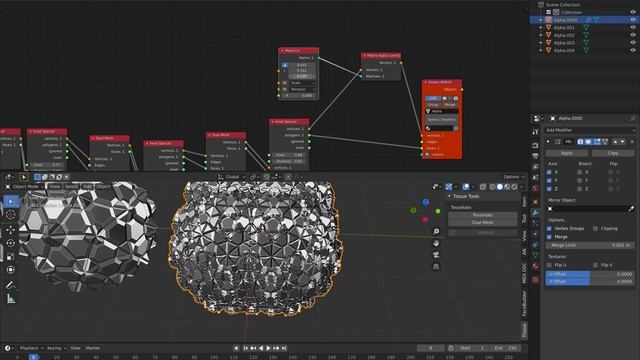Click the pan view hand icon
This screenshot has width=640, height=360.
tap(436, 243)
